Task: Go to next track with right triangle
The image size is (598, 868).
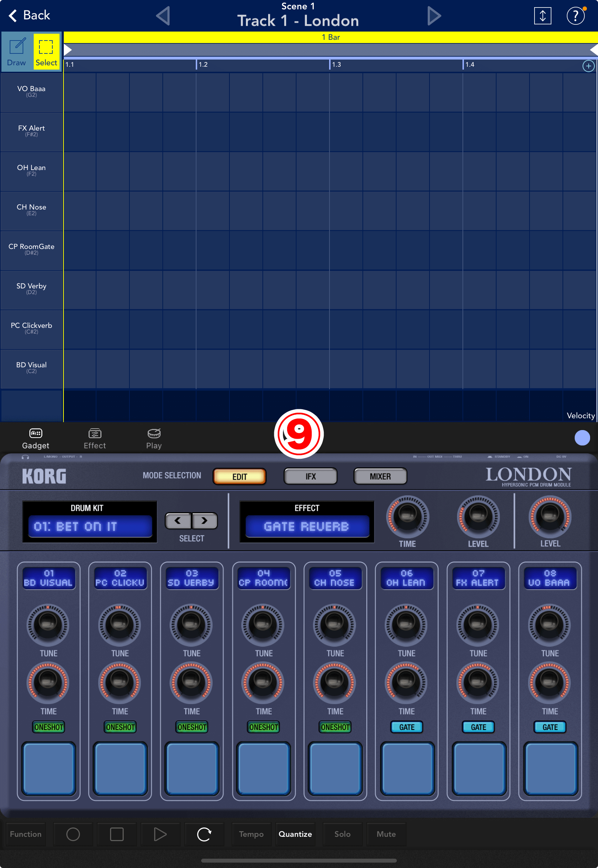Action: tap(434, 16)
